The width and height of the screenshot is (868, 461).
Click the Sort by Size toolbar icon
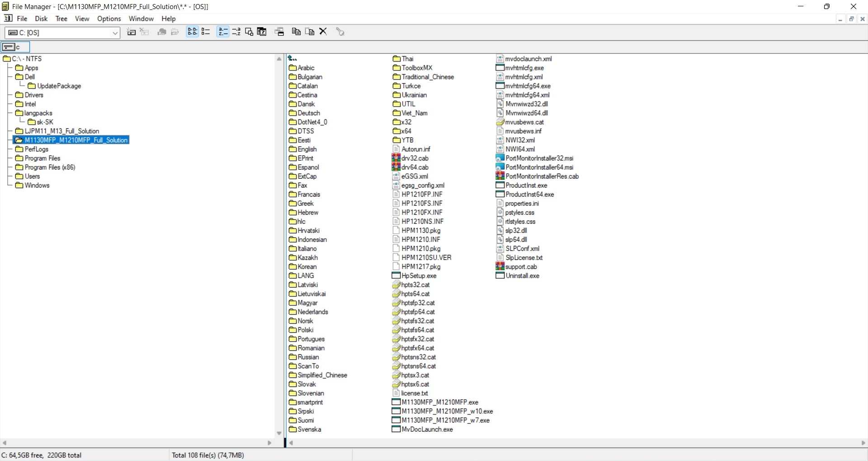pyautogui.click(x=249, y=32)
